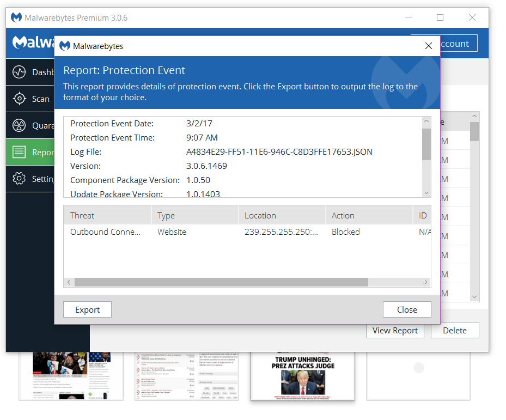Screen dimensions: 506x420
Task: Click the 239.255.255.250 location cell
Action: tap(281, 232)
